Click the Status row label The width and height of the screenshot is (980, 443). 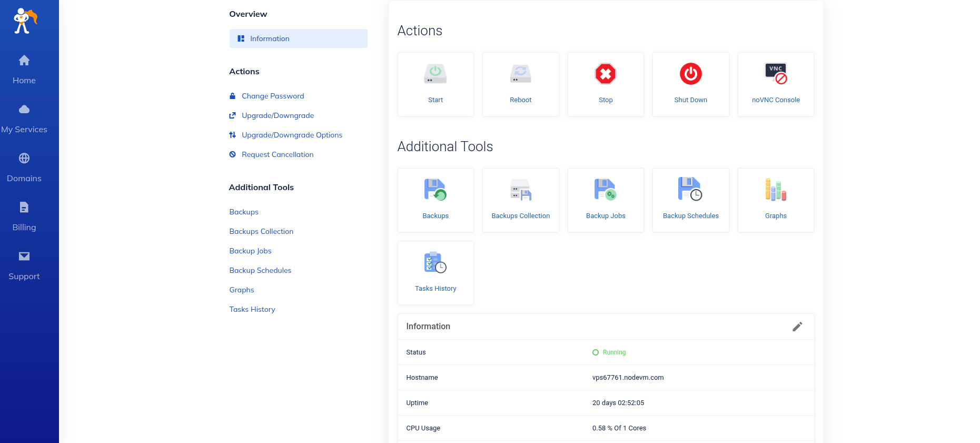pos(416,352)
